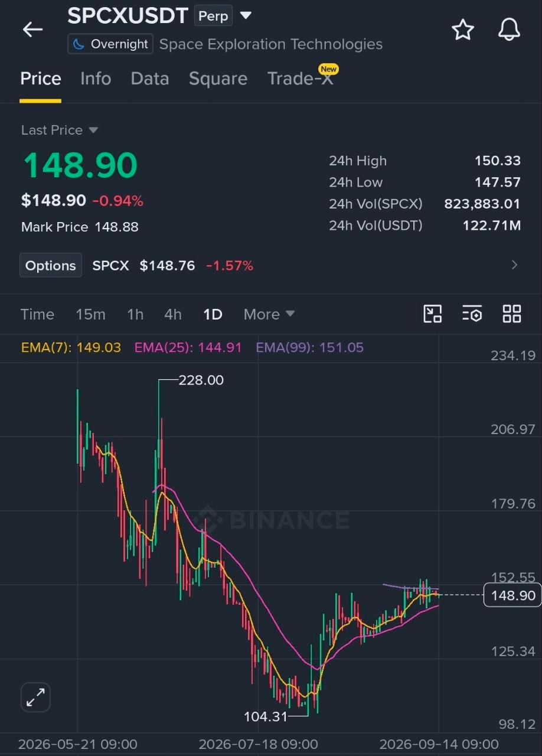Tap the 148.90 current price axis tag
Screen dimensions: 542x756
coord(513,595)
